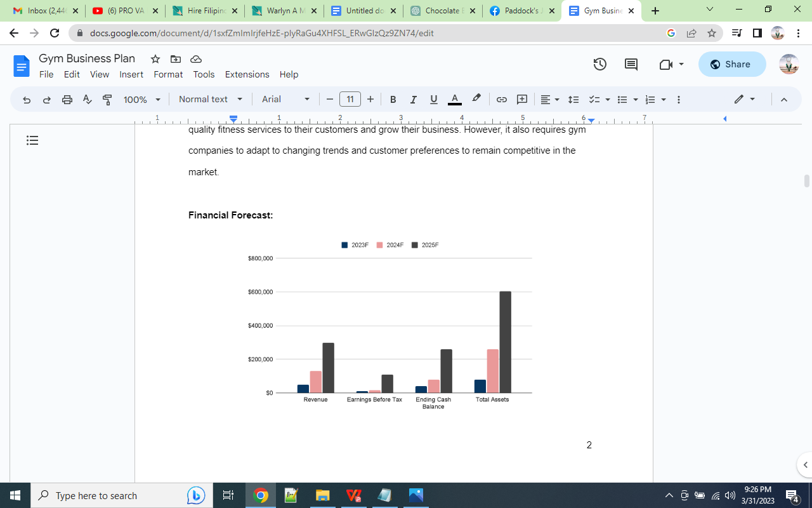
Task: Open Windows Start menu
Action: pos(15,495)
